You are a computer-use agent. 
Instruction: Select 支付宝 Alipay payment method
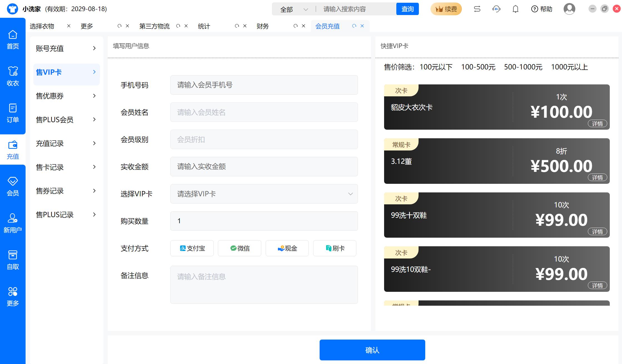click(192, 248)
